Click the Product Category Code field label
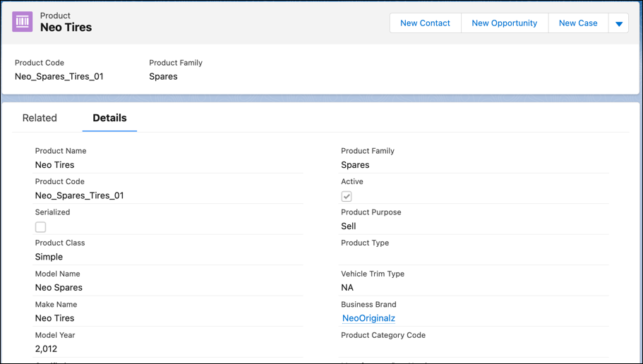This screenshot has height=364, width=643. click(x=383, y=335)
